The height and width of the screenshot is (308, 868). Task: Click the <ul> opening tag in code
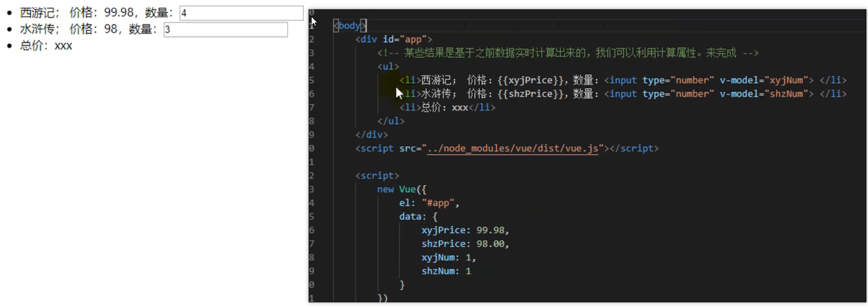[388, 66]
